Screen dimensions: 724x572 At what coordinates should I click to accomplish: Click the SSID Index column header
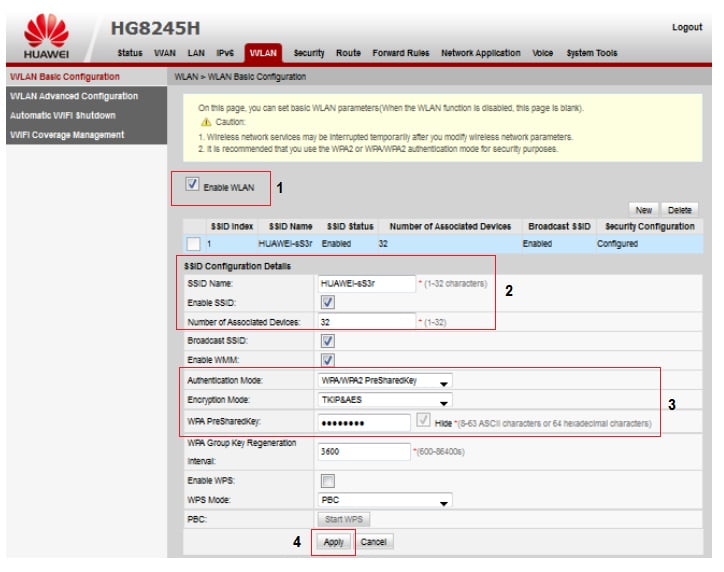(232, 227)
